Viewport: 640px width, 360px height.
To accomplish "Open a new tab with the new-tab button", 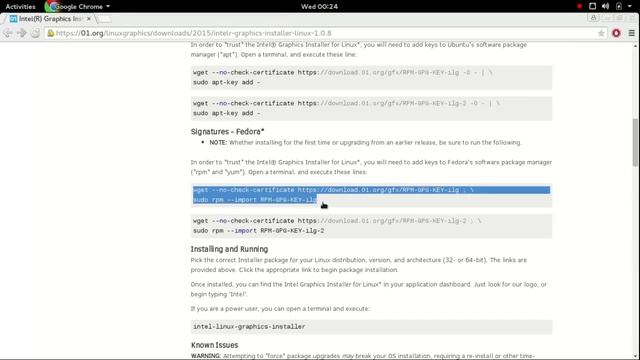I will (x=104, y=19).
